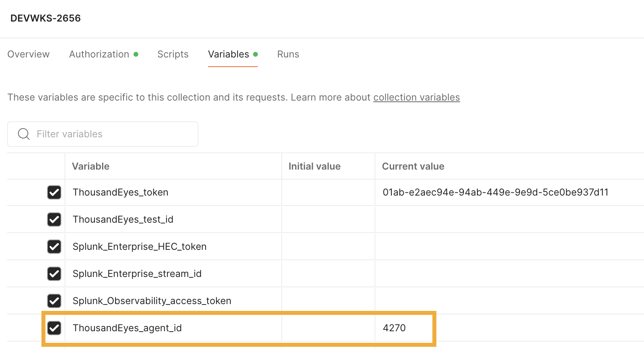Click the Splunk_Enterprise_stream_id variable name
The height and width of the screenshot is (348, 644).
[x=137, y=274]
